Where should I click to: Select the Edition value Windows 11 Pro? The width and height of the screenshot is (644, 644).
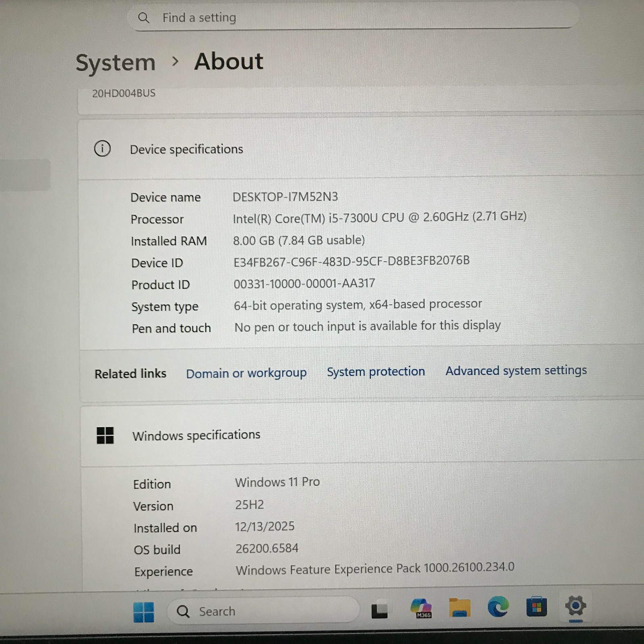pyautogui.click(x=277, y=482)
